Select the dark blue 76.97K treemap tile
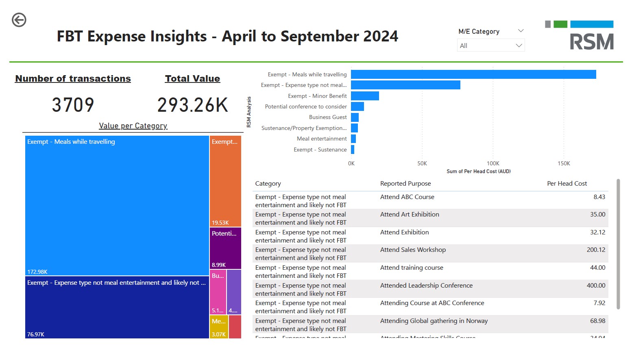This screenshot has height=364, width=632. coord(117,308)
